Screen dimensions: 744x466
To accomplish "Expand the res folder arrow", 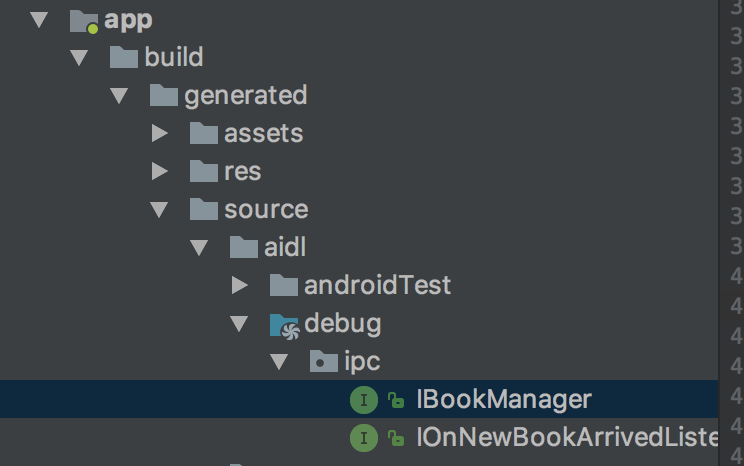I will tap(159, 172).
